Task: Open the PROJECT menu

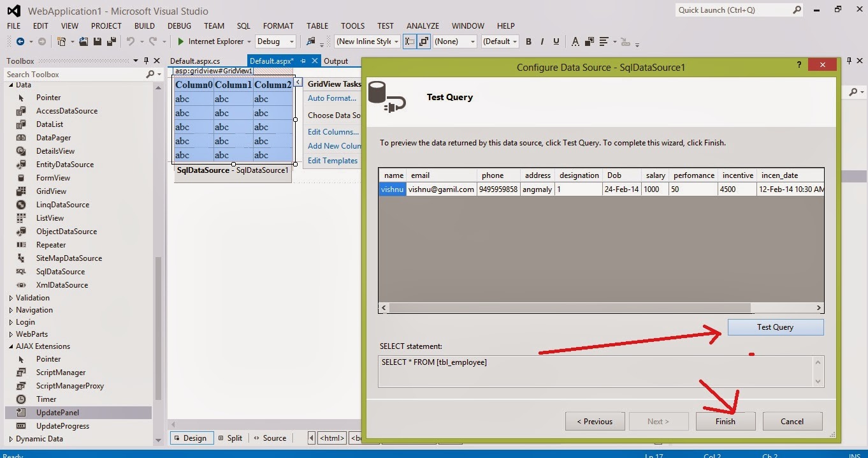Action: (106, 26)
